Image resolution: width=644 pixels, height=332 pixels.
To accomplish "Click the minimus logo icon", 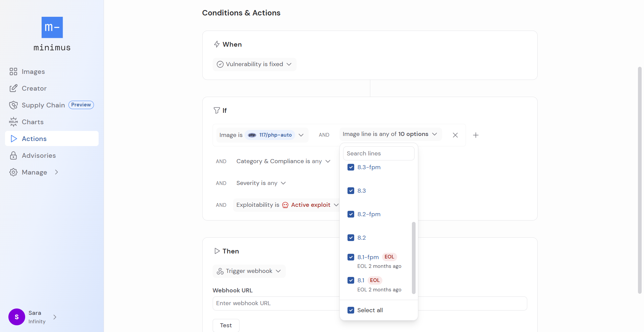I will pyautogui.click(x=52, y=28).
